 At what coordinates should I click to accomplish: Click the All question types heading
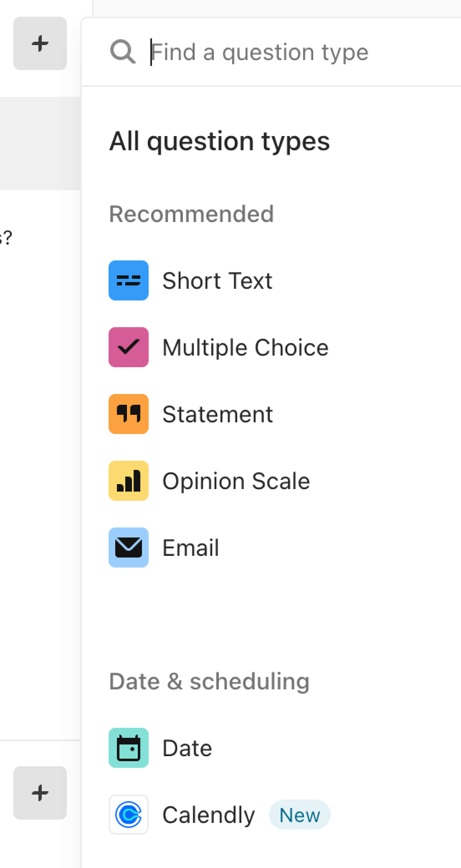tap(219, 141)
